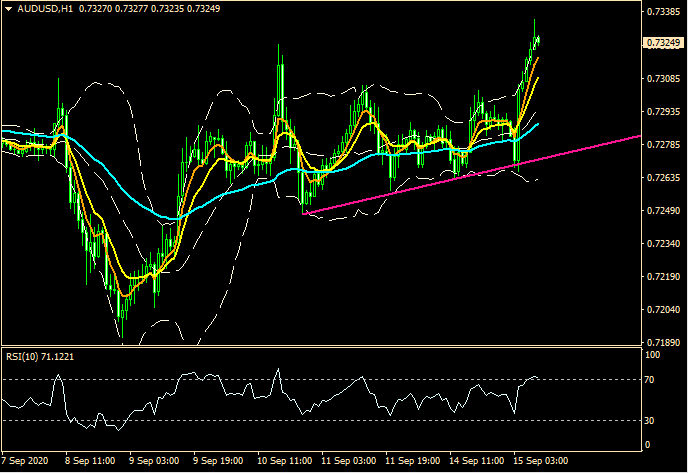The height and width of the screenshot is (473, 689).
Task: Click the 0.73385 price scale label
Action: click(662, 12)
